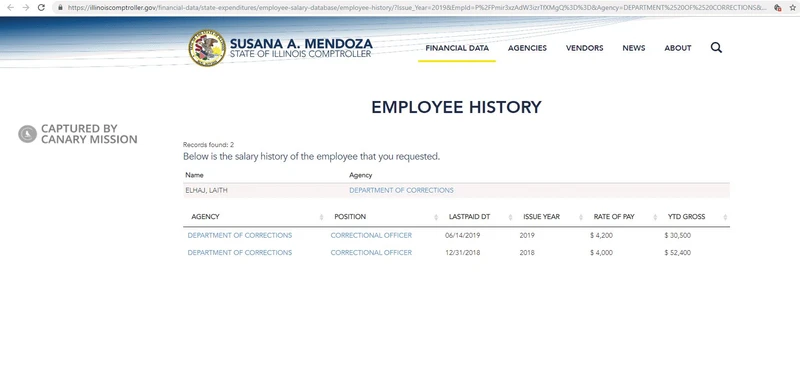Sort table by Issue Year column
The image size is (800, 366).
click(x=541, y=216)
